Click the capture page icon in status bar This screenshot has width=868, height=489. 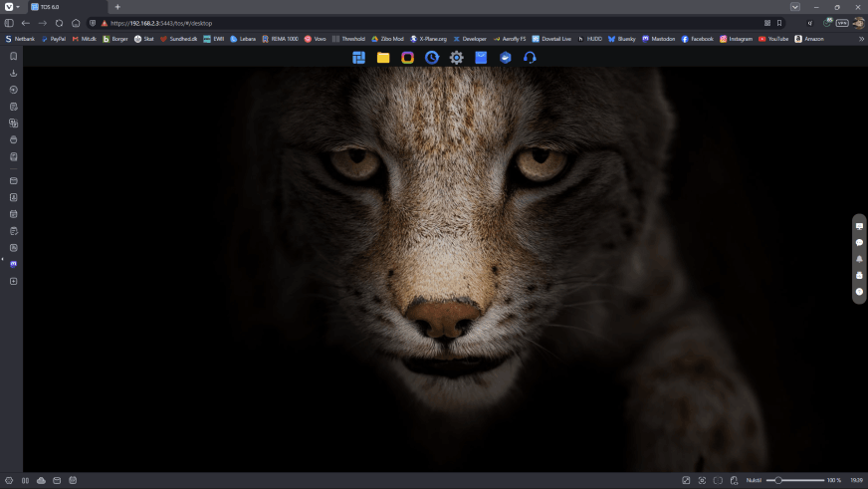point(702,481)
